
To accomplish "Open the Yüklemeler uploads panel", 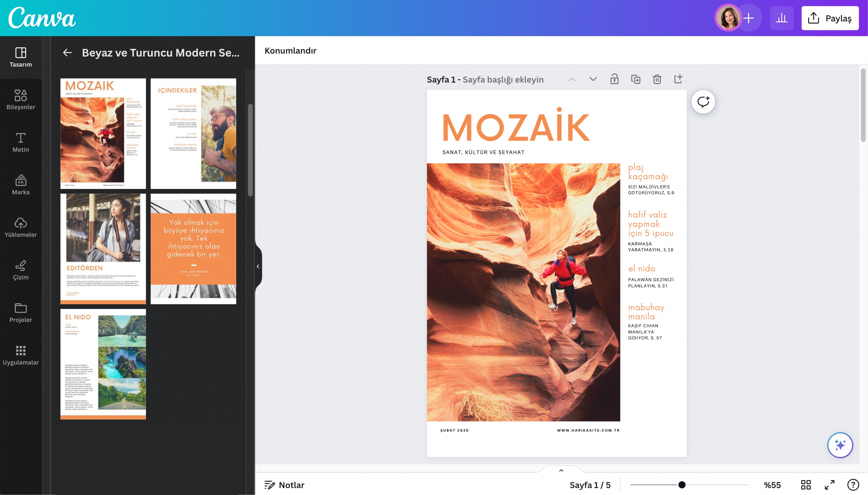I will point(21,227).
